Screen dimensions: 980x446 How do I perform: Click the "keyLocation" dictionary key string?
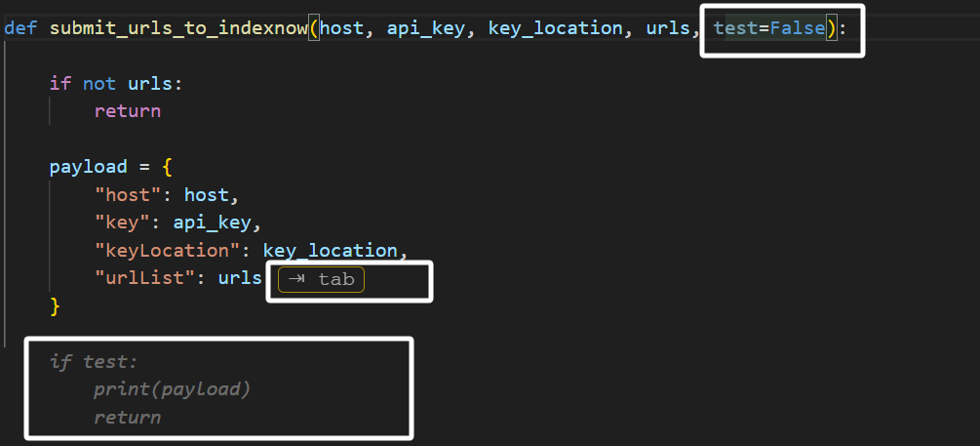click(166, 251)
